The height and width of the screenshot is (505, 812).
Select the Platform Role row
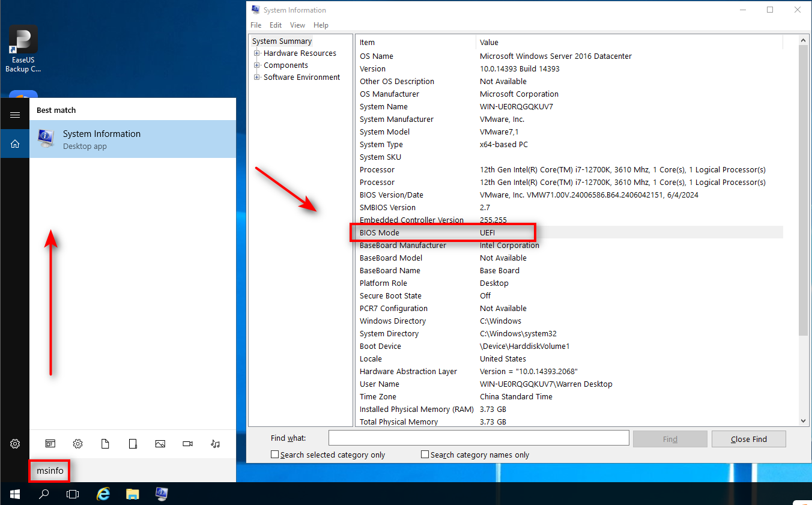point(569,283)
